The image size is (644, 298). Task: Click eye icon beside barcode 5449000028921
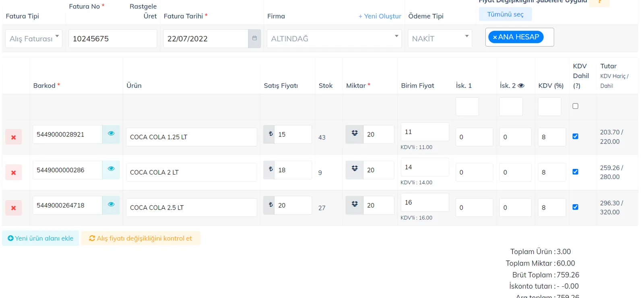tap(111, 134)
